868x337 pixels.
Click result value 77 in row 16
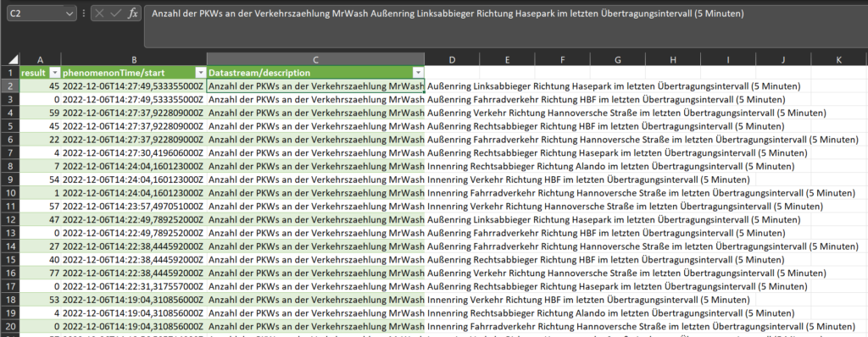[x=40, y=273]
